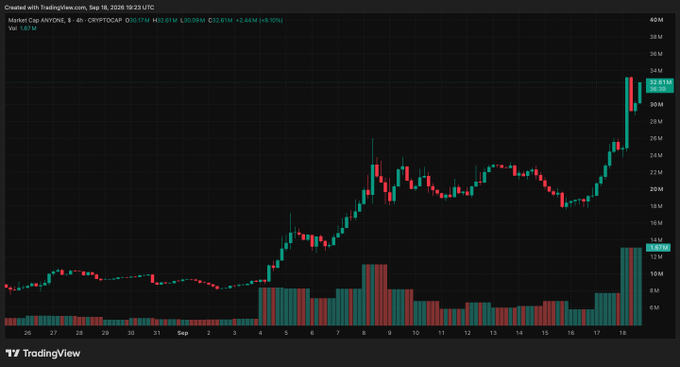The width and height of the screenshot is (680, 367).
Task: Click date '2' on the time axis
Action: 209,333
